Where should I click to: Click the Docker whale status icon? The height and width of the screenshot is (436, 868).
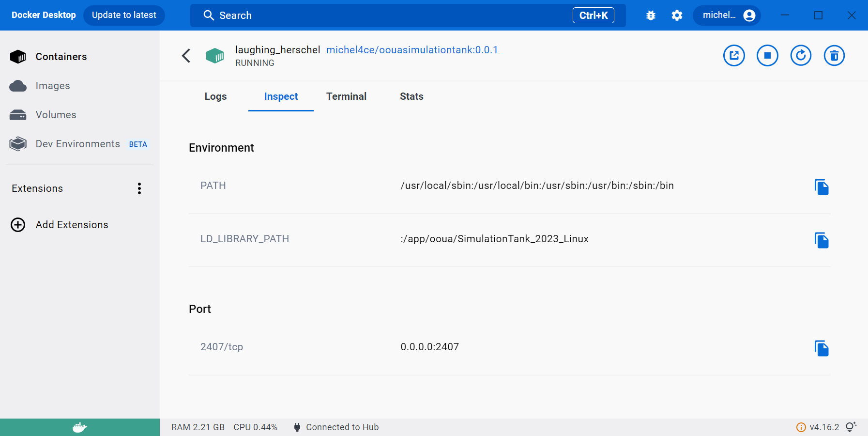[79, 427]
